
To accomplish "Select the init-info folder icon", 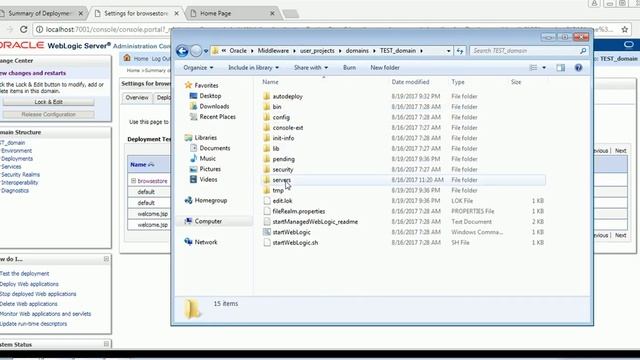I will tap(267, 138).
